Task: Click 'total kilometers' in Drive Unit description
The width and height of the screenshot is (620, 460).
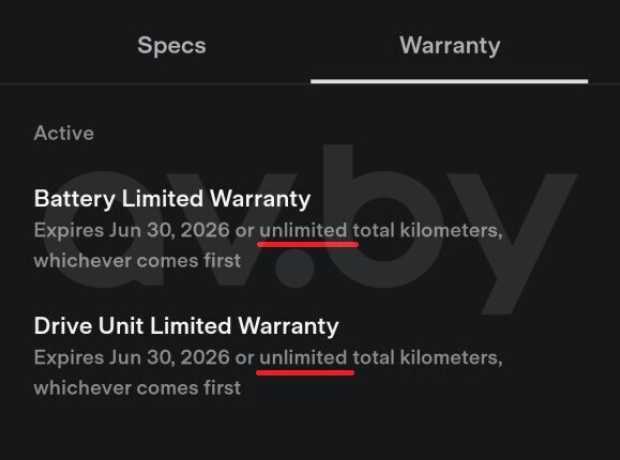Action: pos(425,358)
